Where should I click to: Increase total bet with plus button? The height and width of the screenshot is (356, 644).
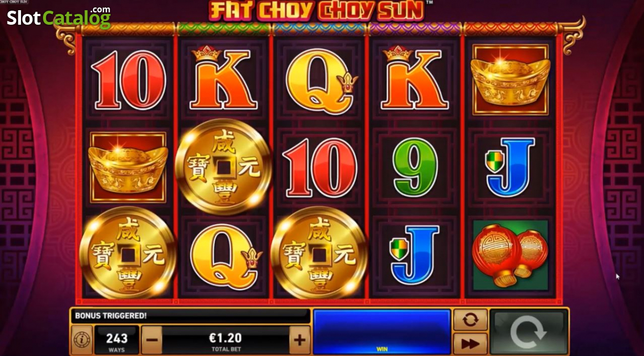pyautogui.click(x=299, y=340)
